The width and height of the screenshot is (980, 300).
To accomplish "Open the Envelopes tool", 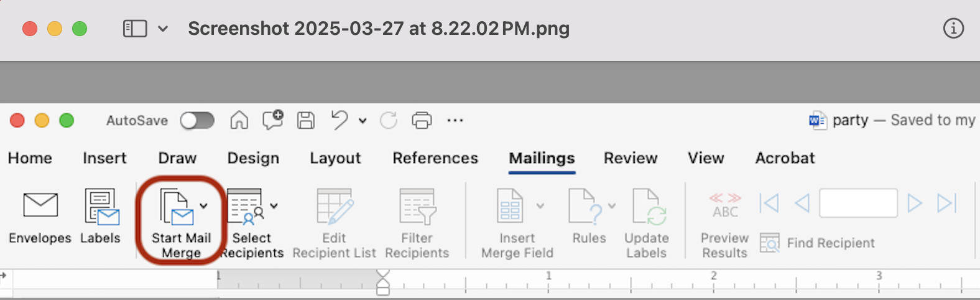I will pos(40,218).
